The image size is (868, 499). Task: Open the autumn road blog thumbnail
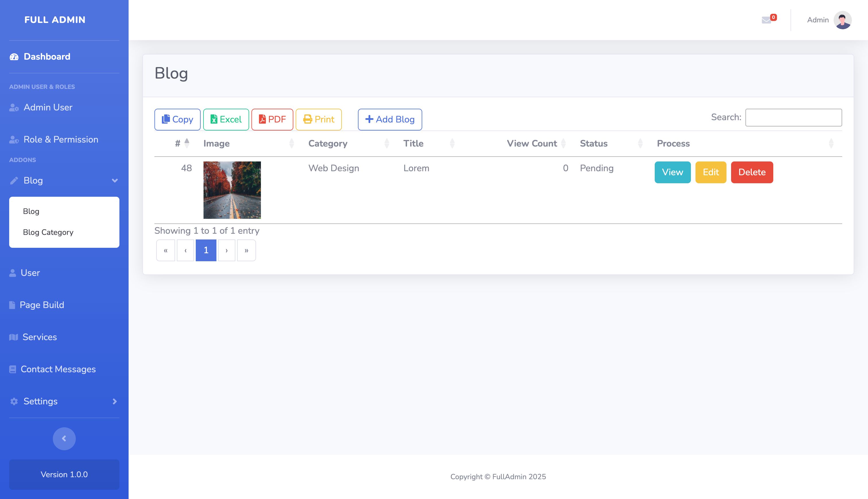(x=232, y=190)
